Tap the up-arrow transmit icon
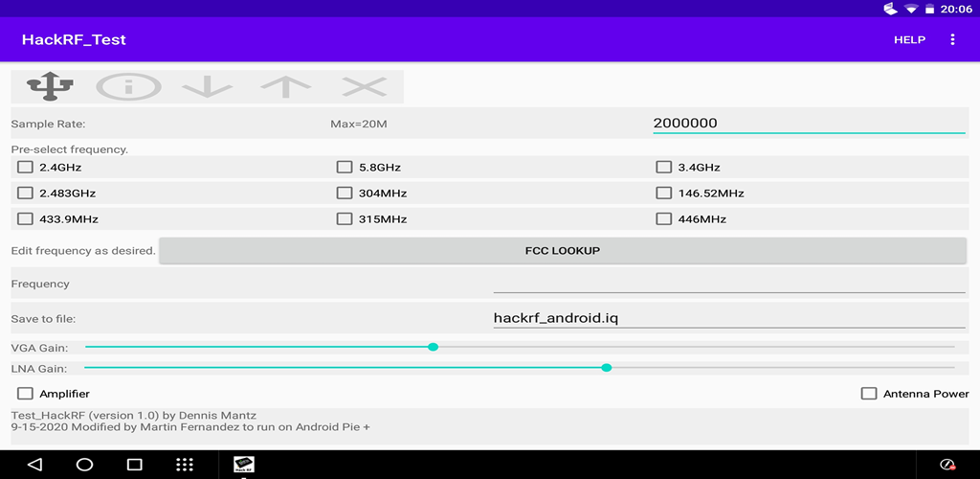The height and width of the screenshot is (479, 980). coord(285,87)
